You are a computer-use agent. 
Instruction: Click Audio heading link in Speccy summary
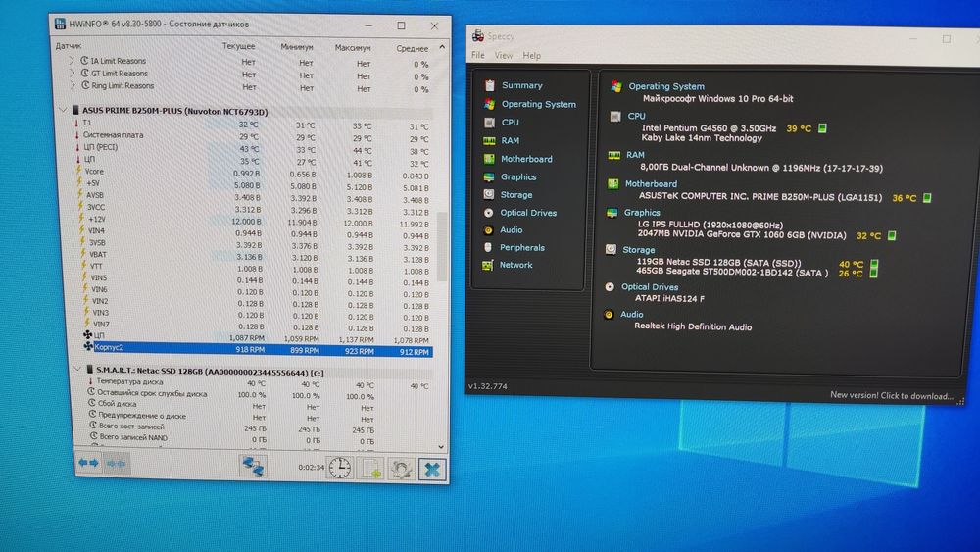pyautogui.click(x=631, y=315)
